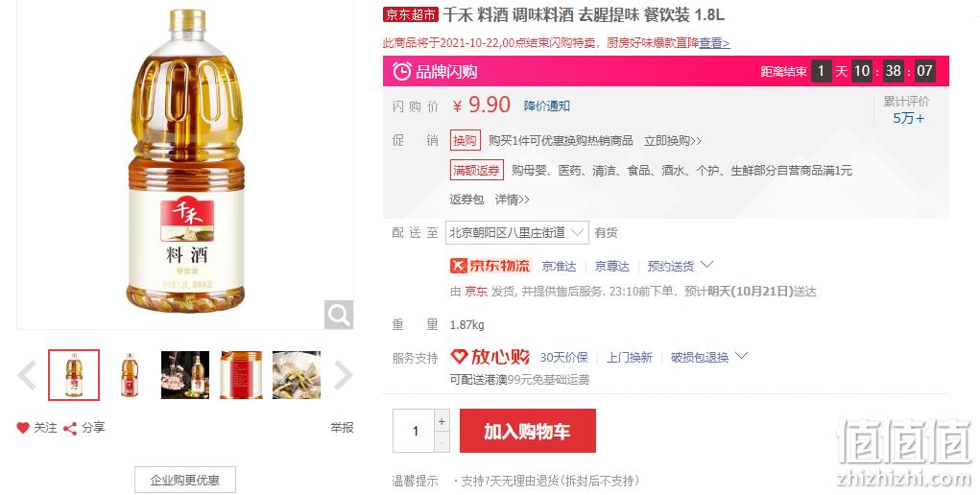Image resolution: width=980 pixels, height=495 pixels.
Task: Expand service options after 破损包退换
Action: 741,356
